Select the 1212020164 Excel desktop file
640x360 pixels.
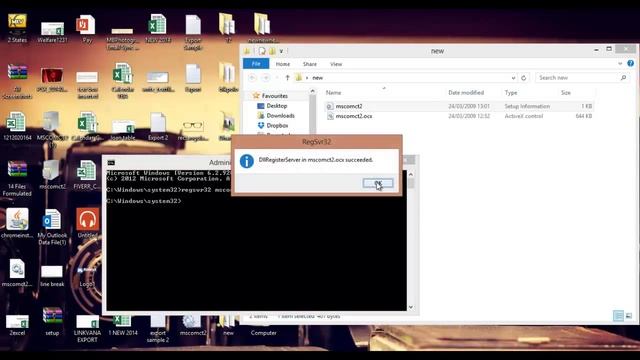[17, 127]
